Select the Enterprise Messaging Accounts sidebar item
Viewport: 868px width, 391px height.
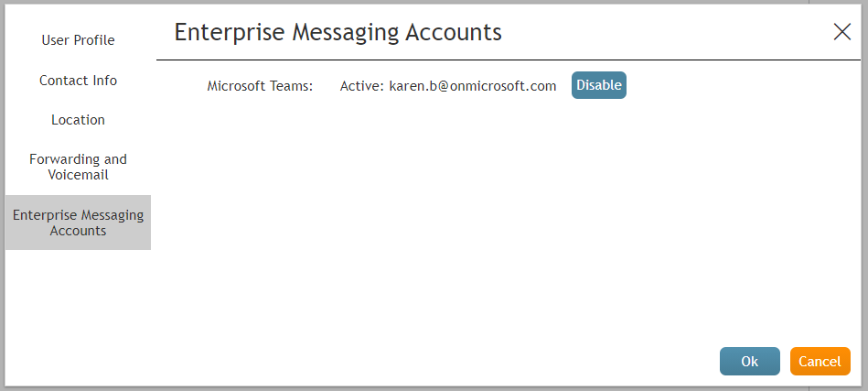click(x=78, y=223)
